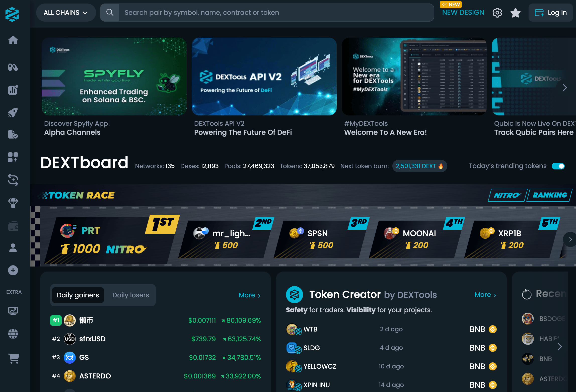Toggle Today's trending tokens switch

click(558, 166)
